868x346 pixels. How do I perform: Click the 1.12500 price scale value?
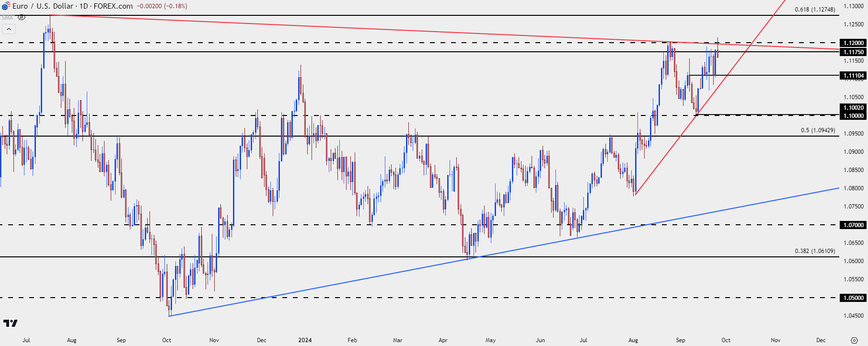tap(854, 24)
